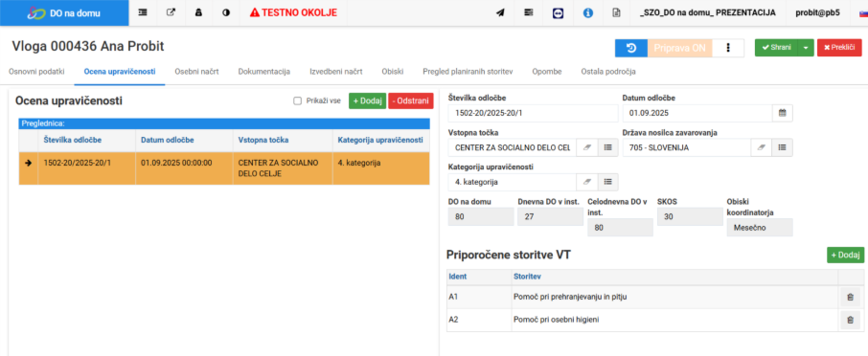
Task: Click the lock icon in top bar
Action: click(198, 12)
